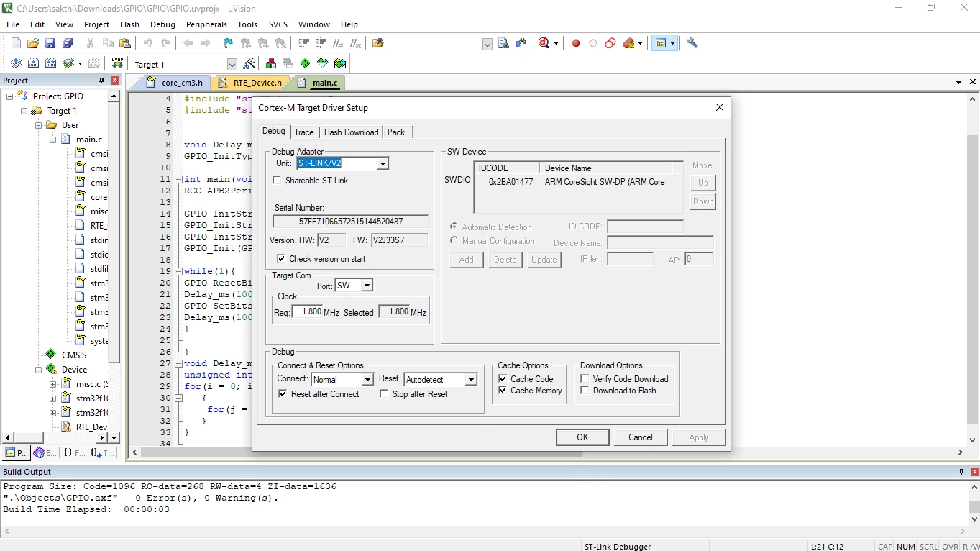Insert breakpoint red circle icon

pos(576,43)
